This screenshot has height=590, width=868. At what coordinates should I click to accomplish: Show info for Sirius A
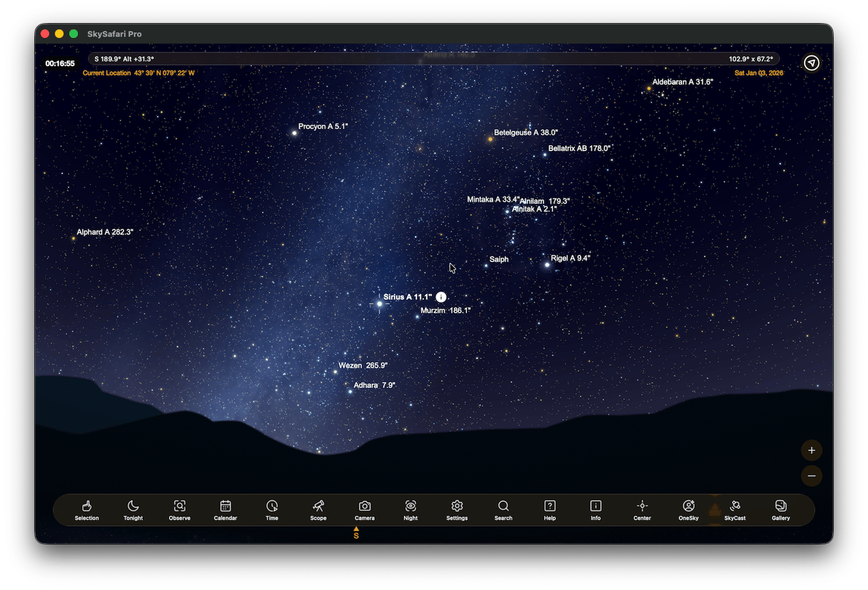(441, 297)
